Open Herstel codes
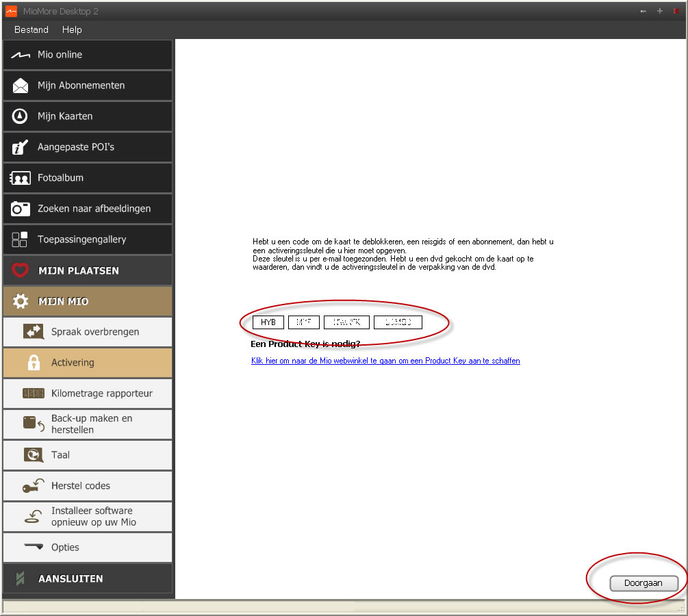Screen dimensions: 688x616 pyautogui.click(x=88, y=486)
